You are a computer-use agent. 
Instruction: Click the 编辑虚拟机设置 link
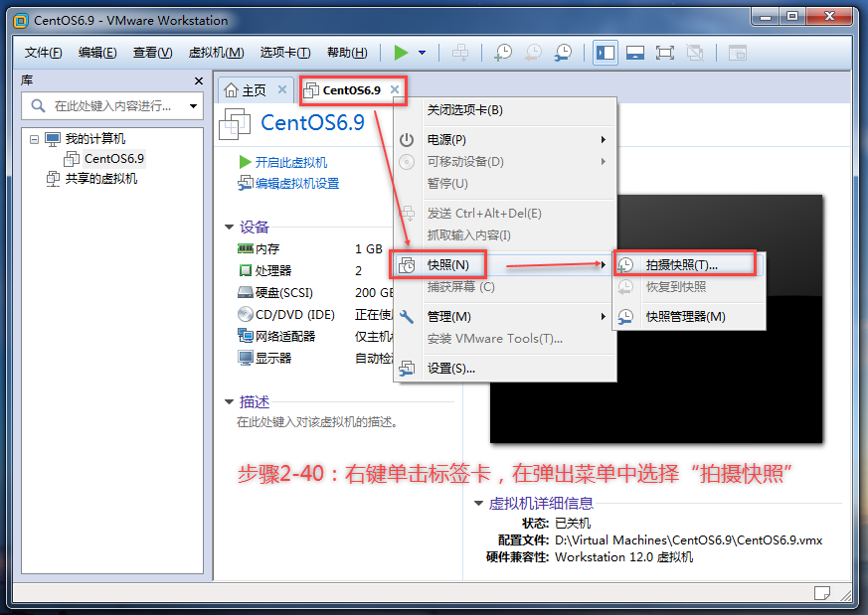pos(296,184)
